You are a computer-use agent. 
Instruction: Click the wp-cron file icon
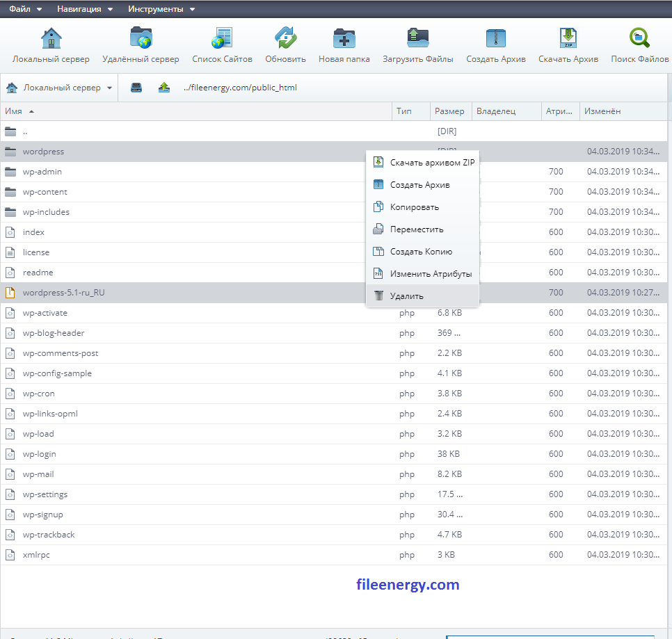tap(10, 394)
